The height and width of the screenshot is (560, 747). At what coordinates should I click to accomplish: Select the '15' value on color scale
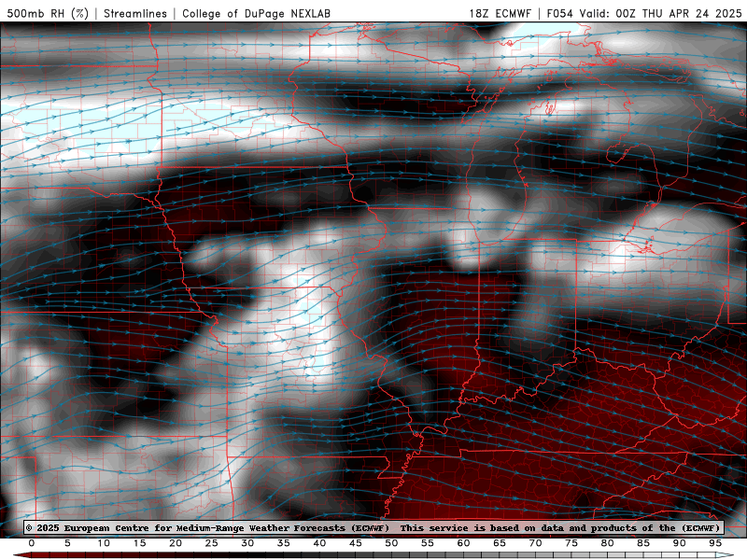click(x=139, y=543)
